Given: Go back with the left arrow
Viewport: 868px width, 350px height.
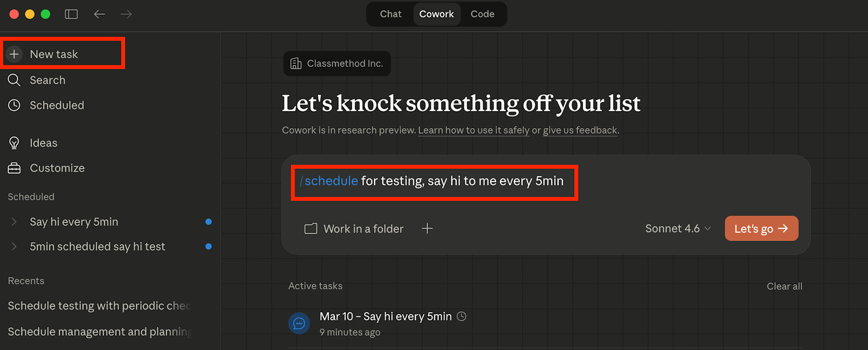Looking at the screenshot, I should 99,14.
